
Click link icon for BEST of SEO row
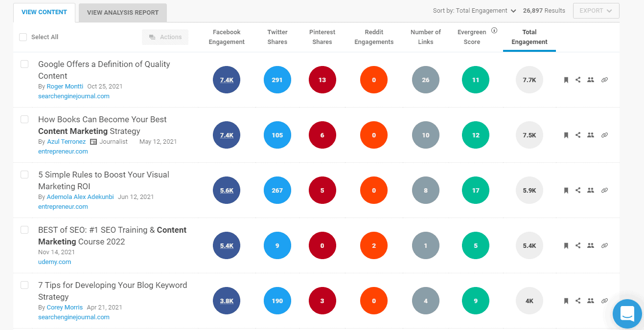tap(604, 246)
